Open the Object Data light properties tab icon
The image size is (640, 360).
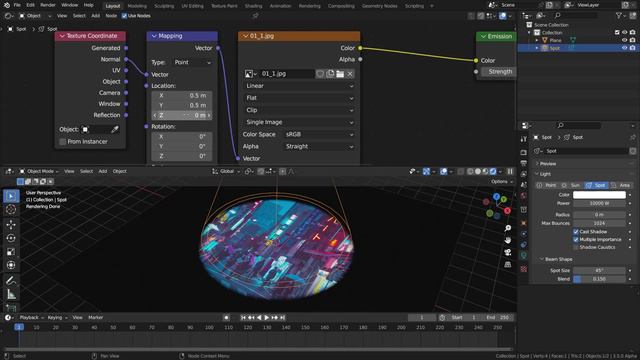point(524,256)
